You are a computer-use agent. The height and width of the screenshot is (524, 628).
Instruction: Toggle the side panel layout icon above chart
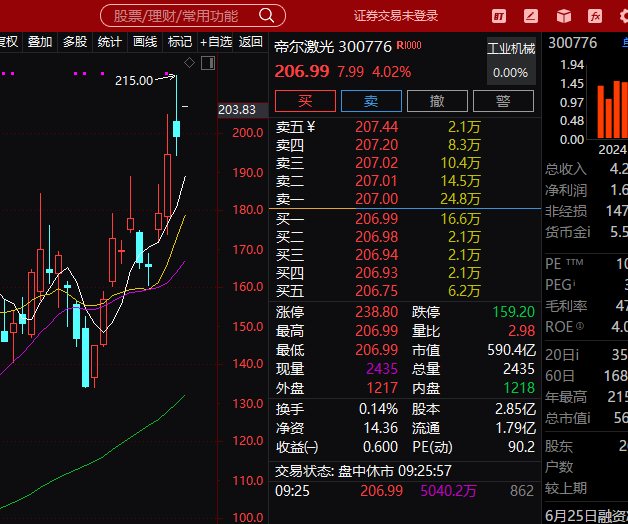coord(208,63)
